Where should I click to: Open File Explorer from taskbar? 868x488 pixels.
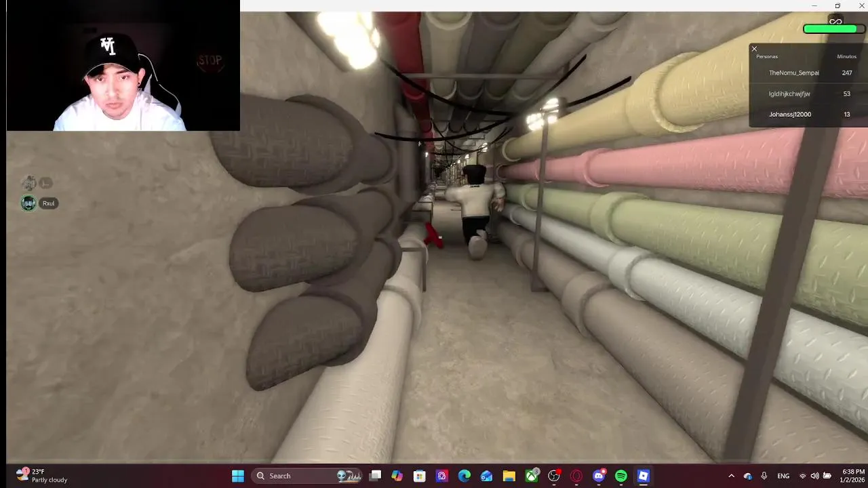click(509, 476)
